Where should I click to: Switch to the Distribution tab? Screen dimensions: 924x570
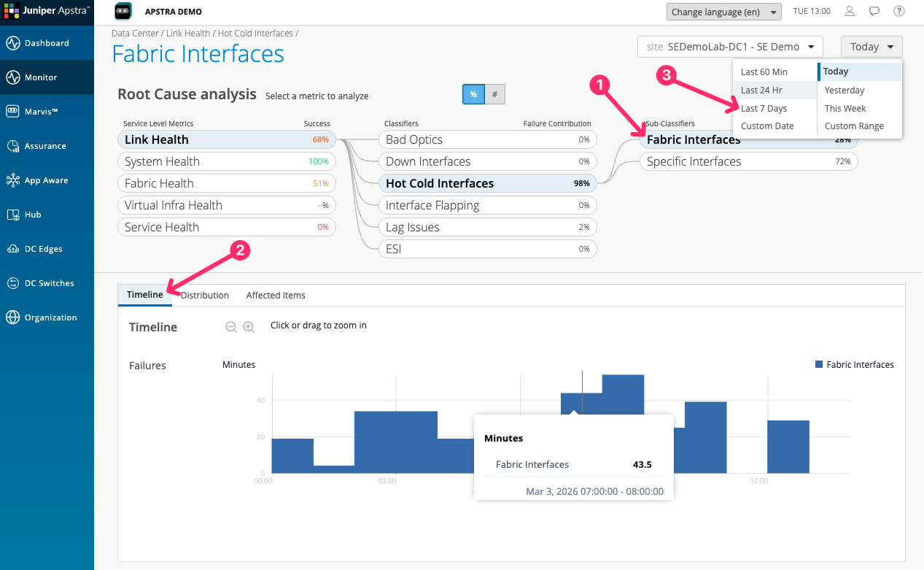pos(204,295)
